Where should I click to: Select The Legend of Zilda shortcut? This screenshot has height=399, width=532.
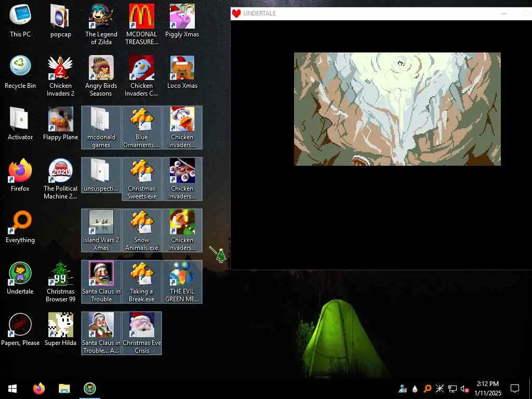(x=101, y=24)
